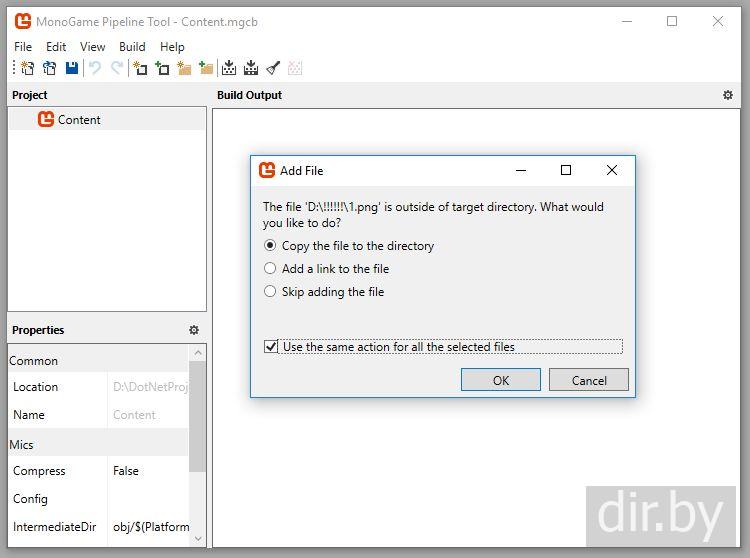
Task: Confirm with the OK button
Action: coord(501,380)
